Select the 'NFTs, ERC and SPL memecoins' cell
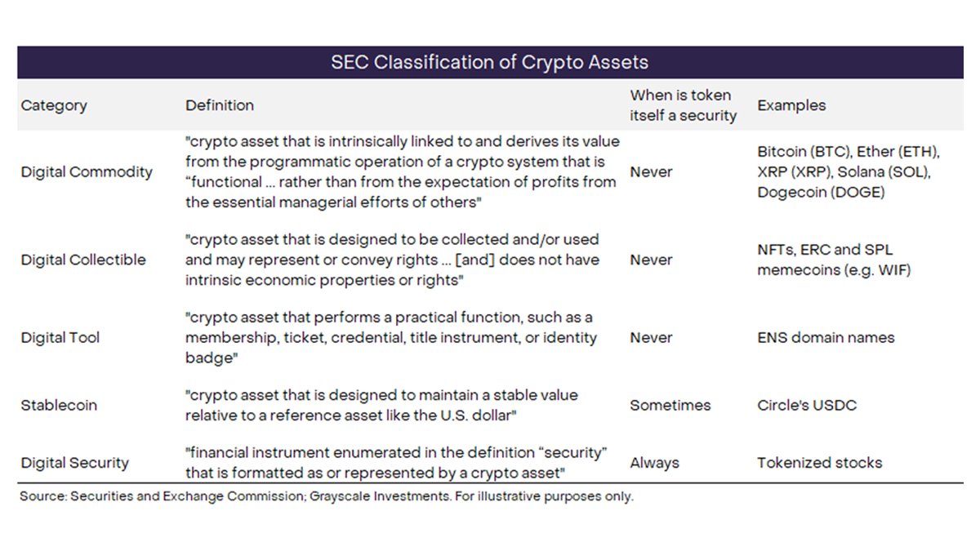Image resolution: width=980 pixels, height=551 pixels. coord(833,260)
